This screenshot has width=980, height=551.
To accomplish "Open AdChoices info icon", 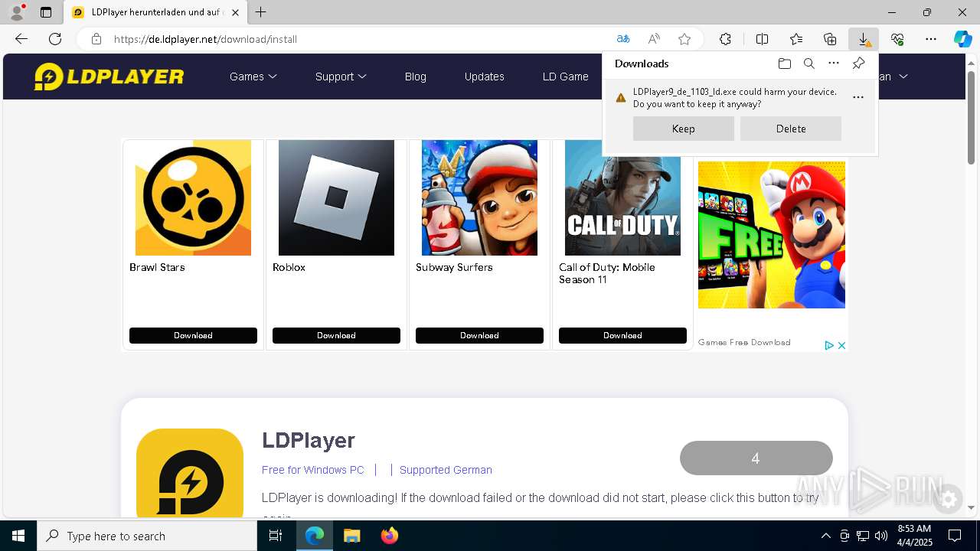I will (x=828, y=345).
